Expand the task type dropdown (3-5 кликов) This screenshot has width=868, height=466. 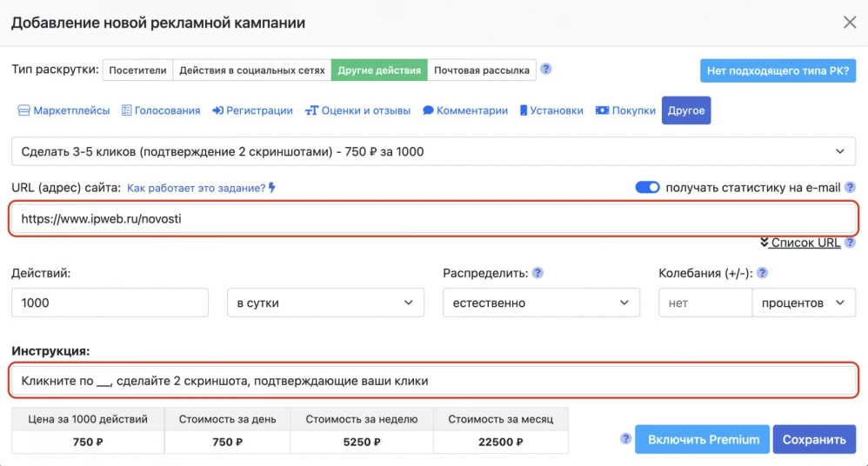433,151
